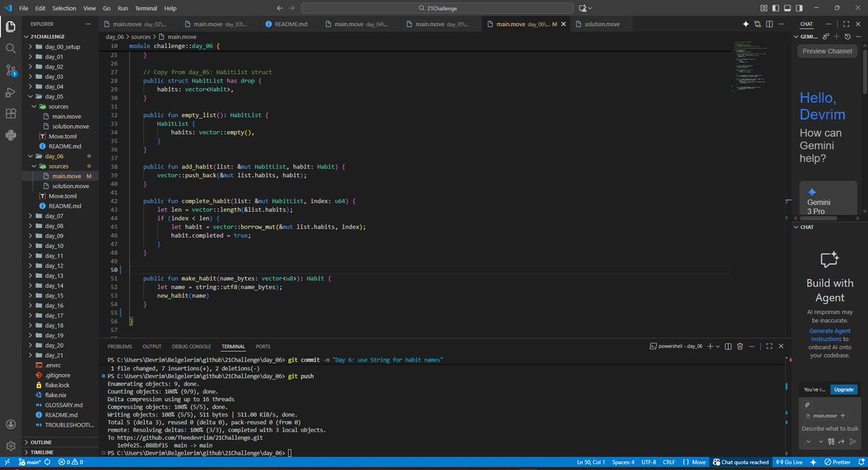Open Manage gear in activity bar
The image size is (868, 470).
[x=11, y=446]
